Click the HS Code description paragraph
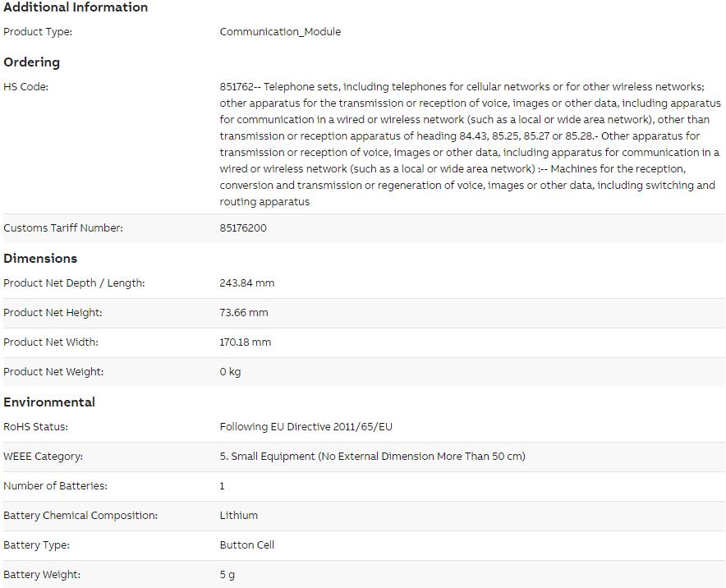The height and width of the screenshot is (588, 726). point(470,144)
